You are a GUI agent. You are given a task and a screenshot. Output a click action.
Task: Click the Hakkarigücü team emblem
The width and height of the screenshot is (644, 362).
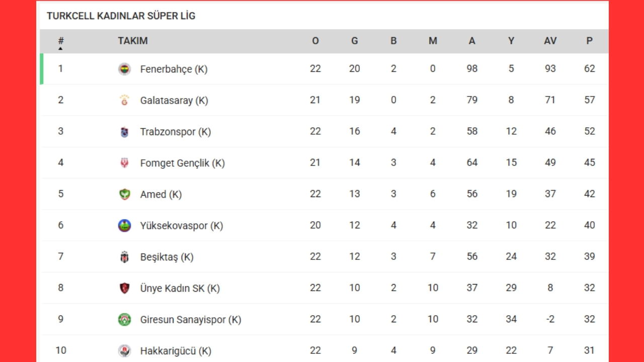coord(124,350)
